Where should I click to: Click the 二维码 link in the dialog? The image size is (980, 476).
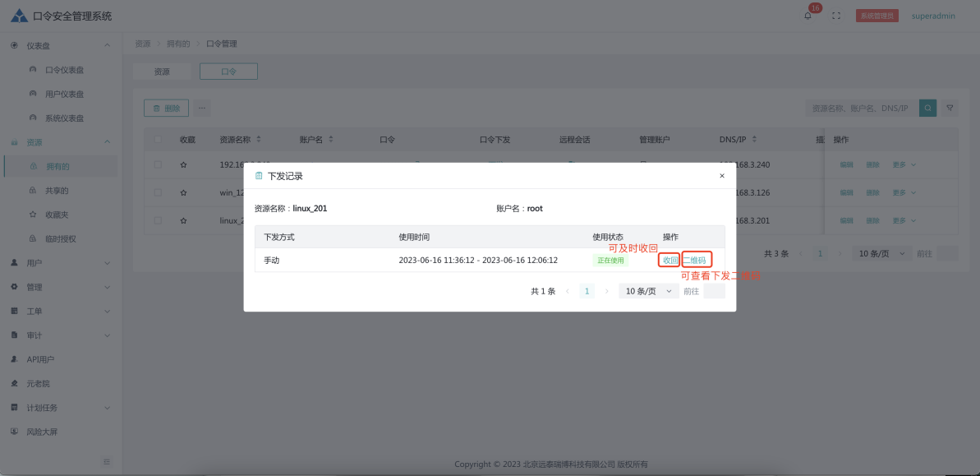696,261
